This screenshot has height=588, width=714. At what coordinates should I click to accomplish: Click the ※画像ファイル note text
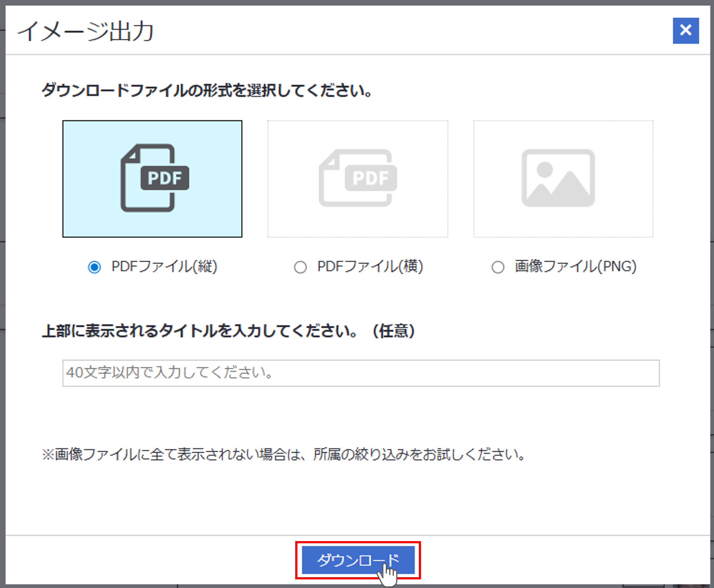coord(283,455)
